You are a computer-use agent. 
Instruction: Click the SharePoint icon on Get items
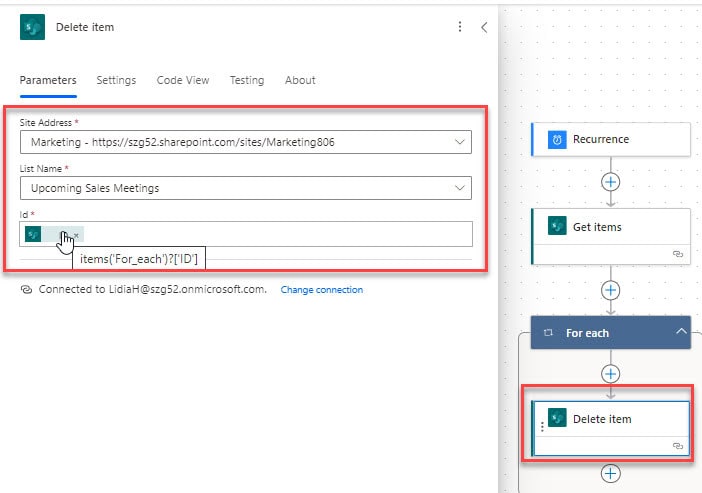coord(557,226)
